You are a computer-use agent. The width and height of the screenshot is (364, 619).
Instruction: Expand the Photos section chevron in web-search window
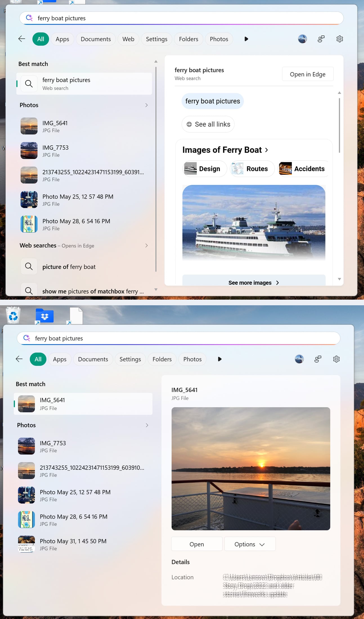pos(147,105)
